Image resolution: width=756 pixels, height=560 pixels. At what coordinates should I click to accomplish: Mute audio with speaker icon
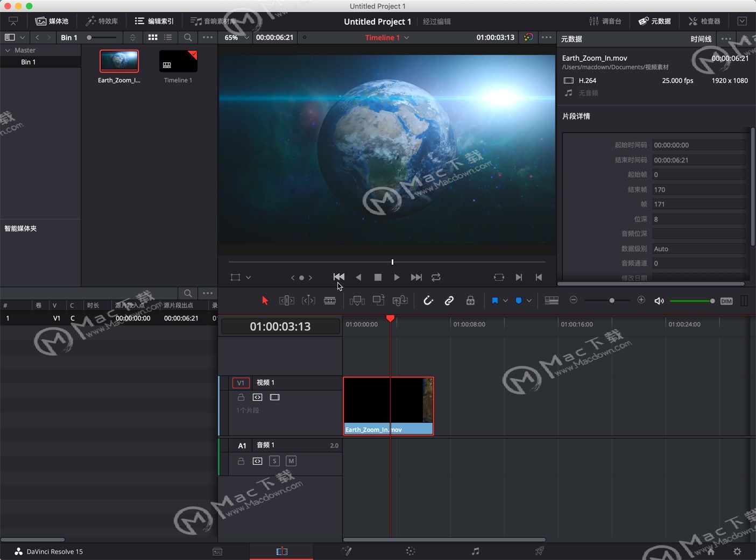pos(659,301)
